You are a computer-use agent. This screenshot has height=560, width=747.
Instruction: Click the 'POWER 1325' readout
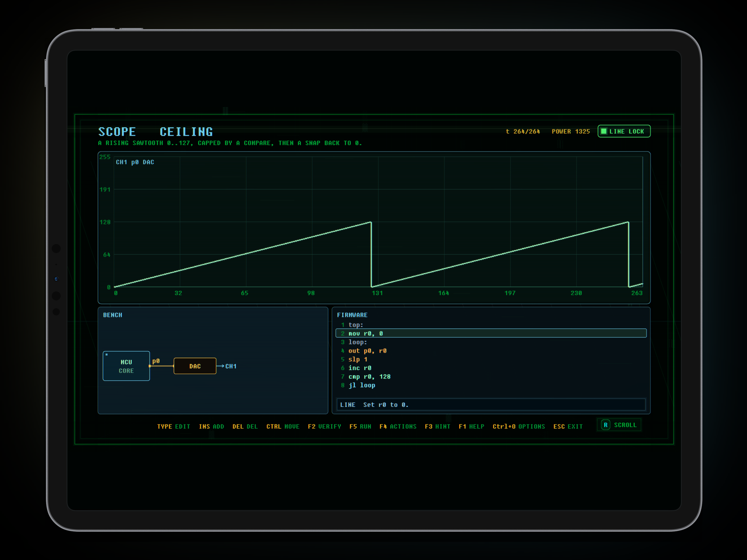click(571, 131)
